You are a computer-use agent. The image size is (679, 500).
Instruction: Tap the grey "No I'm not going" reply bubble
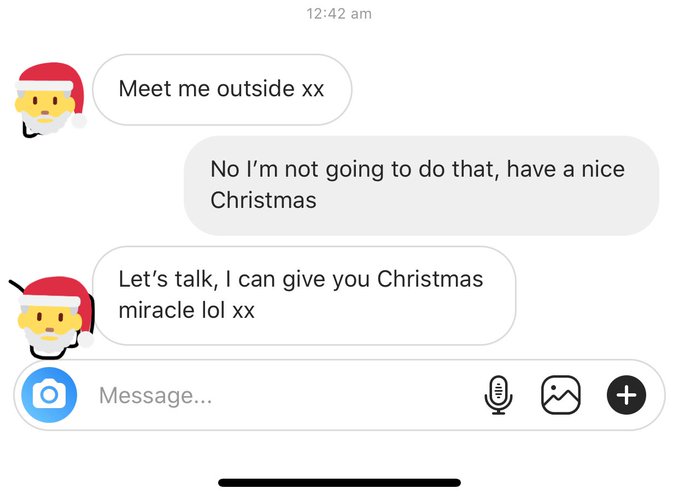tap(420, 185)
